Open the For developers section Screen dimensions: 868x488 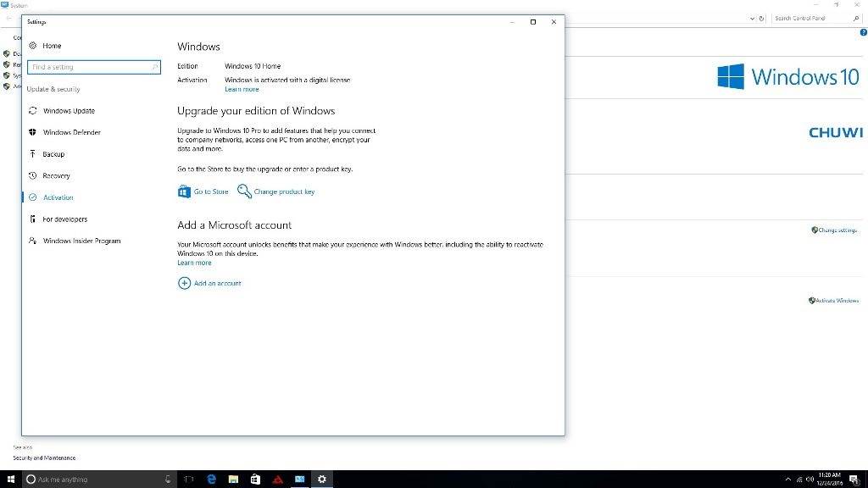coord(64,219)
